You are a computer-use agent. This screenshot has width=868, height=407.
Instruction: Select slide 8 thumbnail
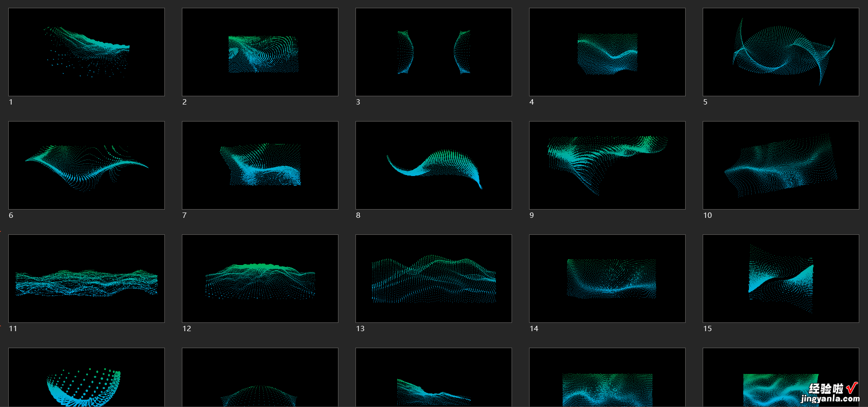434,165
